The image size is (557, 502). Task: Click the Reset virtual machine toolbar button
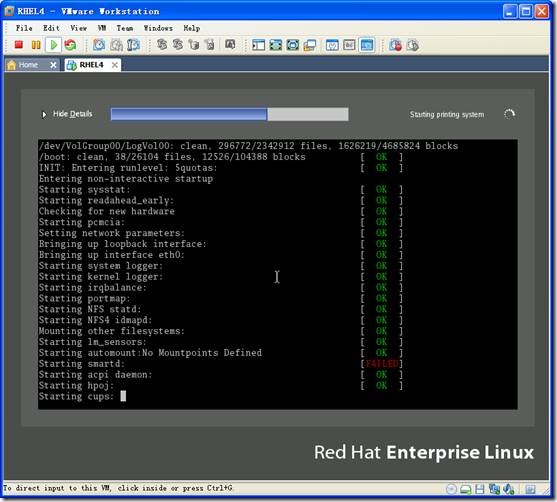[x=70, y=45]
